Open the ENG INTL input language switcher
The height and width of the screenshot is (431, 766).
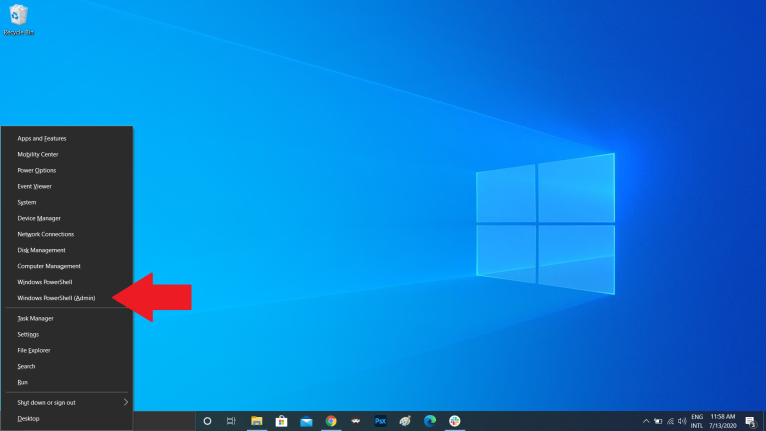click(697, 421)
